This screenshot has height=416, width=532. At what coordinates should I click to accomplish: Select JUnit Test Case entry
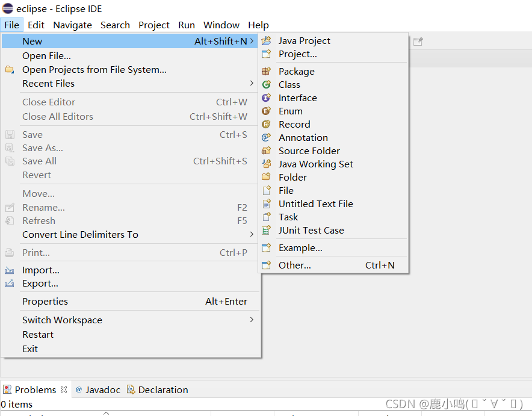(x=333, y=231)
